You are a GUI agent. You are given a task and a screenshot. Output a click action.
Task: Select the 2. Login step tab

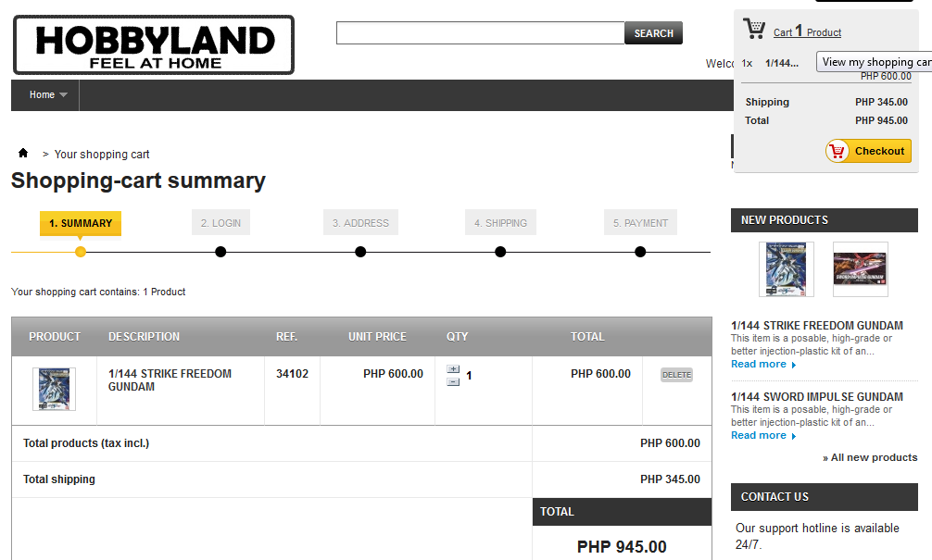220,223
